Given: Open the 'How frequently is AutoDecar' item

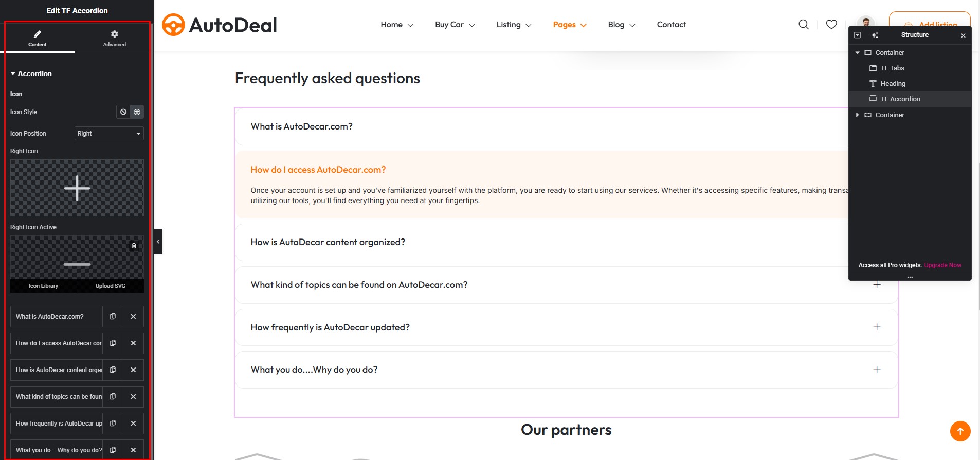Looking at the screenshot, I should pos(57,424).
